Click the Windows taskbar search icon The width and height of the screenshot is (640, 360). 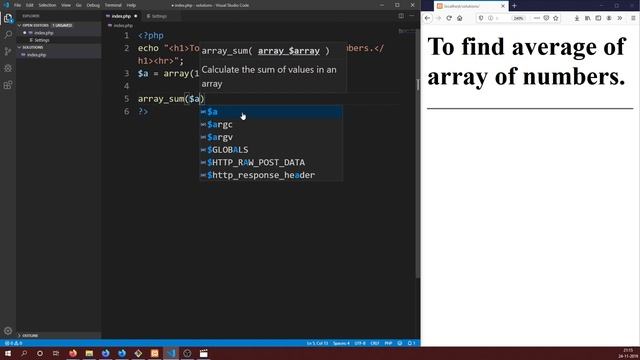(24, 353)
